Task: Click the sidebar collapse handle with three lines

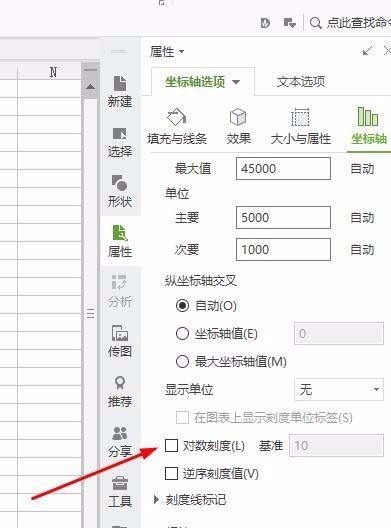Action: pyautogui.click(x=91, y=314)
